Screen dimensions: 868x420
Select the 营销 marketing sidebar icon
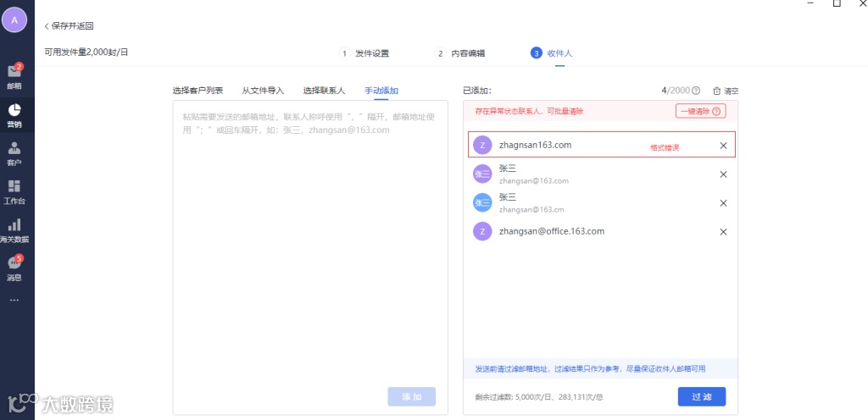pyautogui.click(x=14, y=115)
